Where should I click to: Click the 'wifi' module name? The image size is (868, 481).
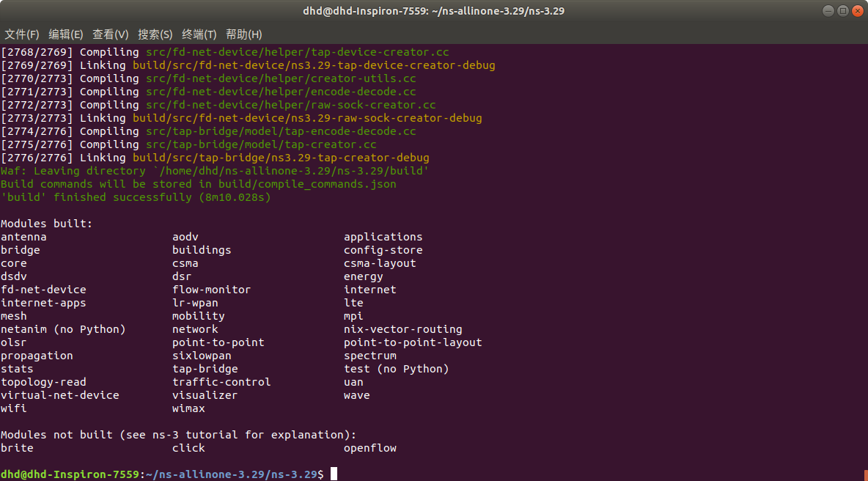point(13,408)
